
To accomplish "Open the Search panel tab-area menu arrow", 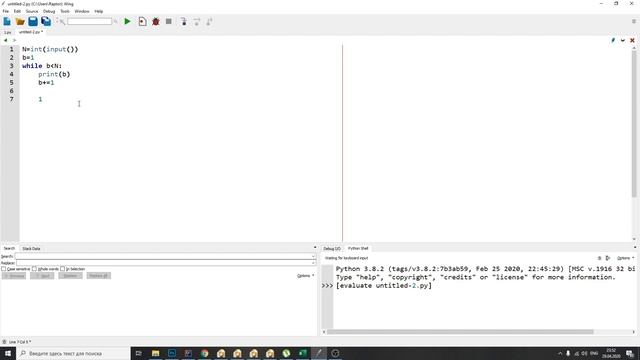I will point(315,247).
